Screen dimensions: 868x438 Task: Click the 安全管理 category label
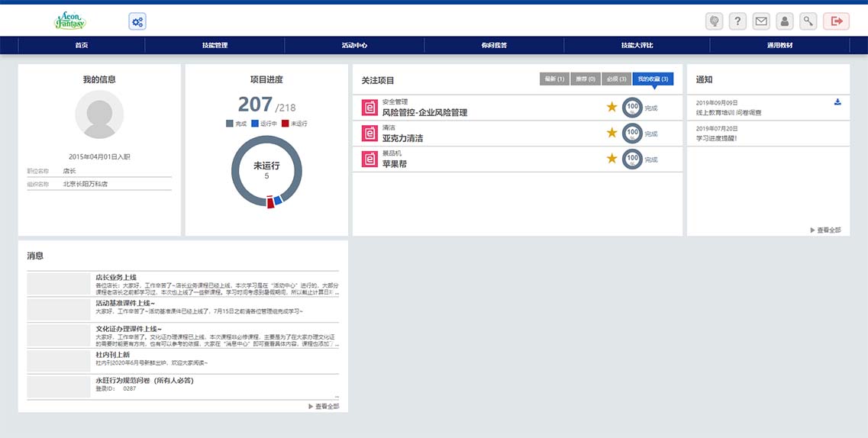tap(395, 101)
